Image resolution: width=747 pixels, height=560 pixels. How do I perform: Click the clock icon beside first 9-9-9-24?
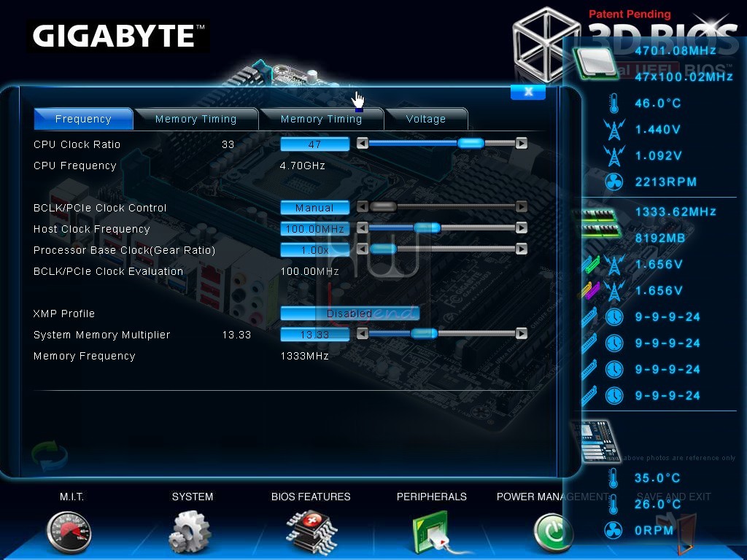(x=614, y=316)
